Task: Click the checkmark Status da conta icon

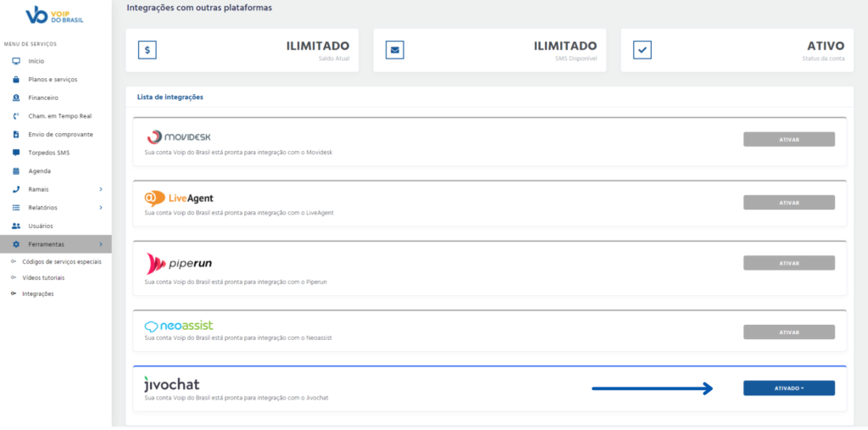Action: tap(643, 50)
